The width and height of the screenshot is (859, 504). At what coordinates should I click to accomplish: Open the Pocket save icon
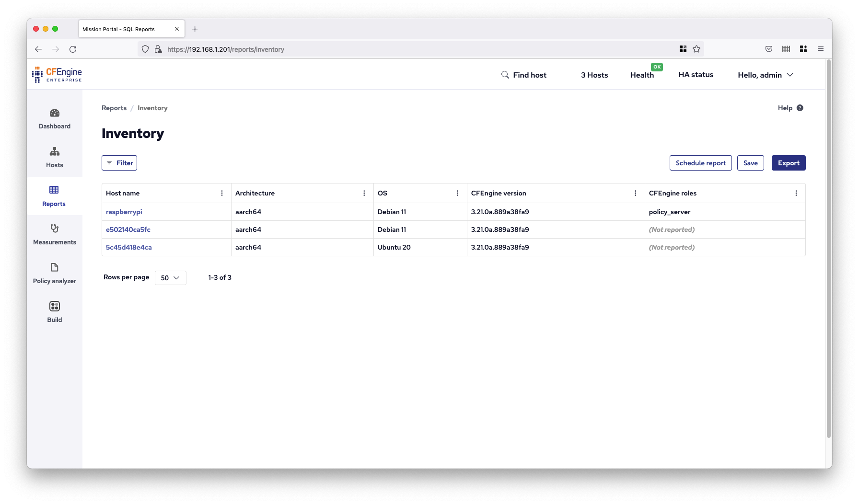point(769,49)
